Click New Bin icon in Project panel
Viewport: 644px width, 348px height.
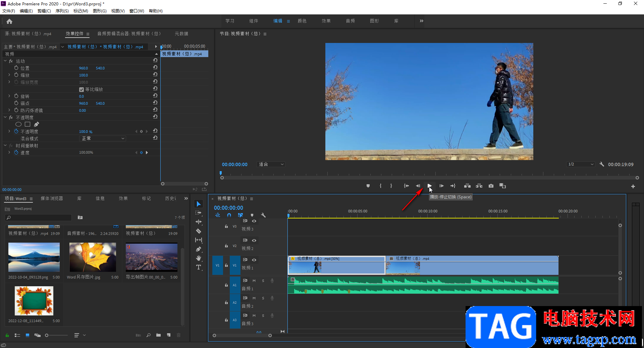click(158, 335)
